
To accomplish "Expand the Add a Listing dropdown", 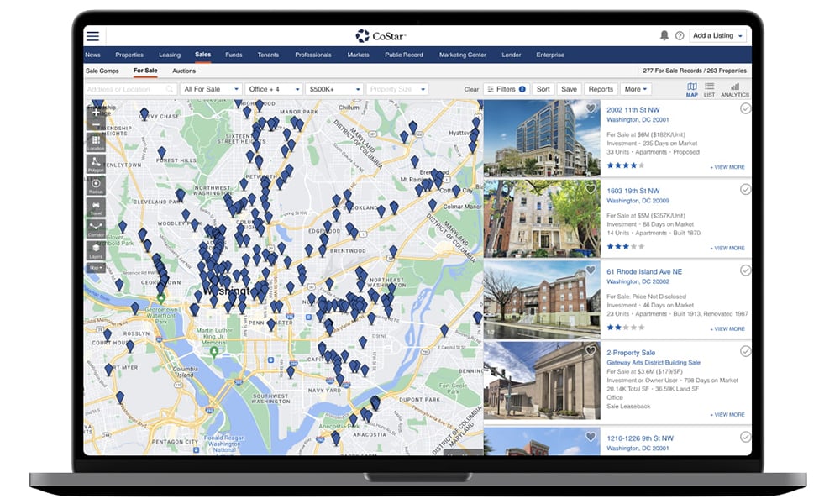I will [717, 36].
